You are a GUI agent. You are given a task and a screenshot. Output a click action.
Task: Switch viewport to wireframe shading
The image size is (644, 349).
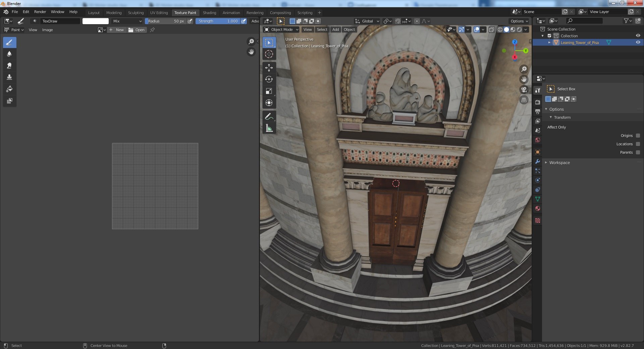pyautogui.click(x=500, y=30)
